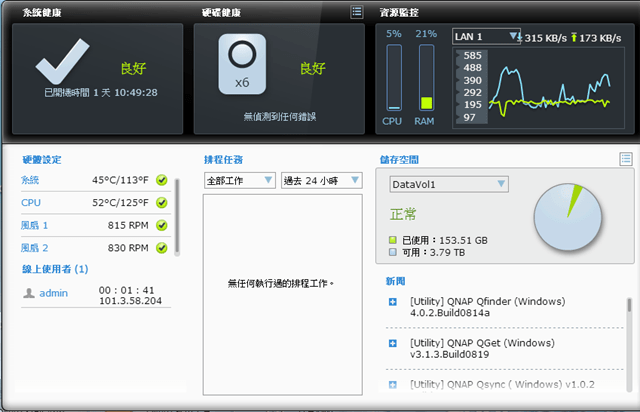Click the RAM usage bar meter
This screenshot has width=640, height=412.
click(x=426, y=78)
